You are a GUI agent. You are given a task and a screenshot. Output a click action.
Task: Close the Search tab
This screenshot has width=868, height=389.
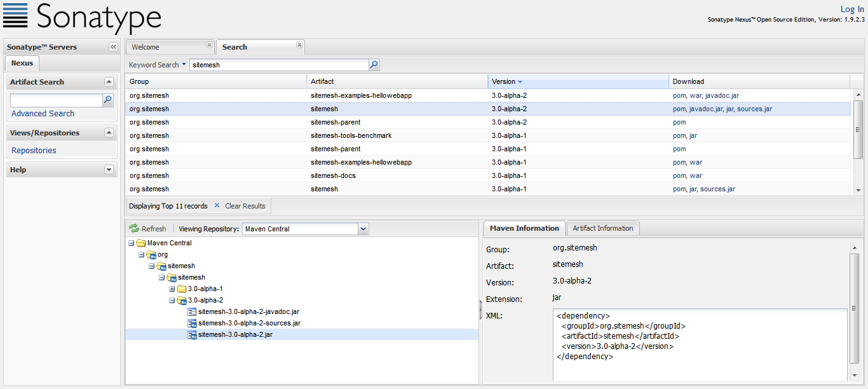299,45
